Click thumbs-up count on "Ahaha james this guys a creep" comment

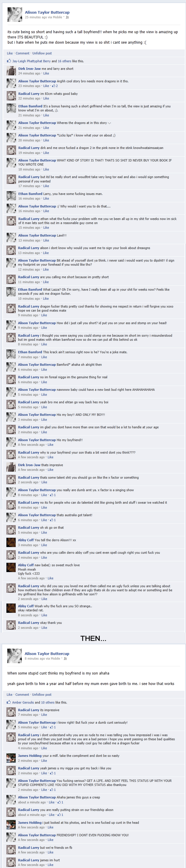[60, 802]
